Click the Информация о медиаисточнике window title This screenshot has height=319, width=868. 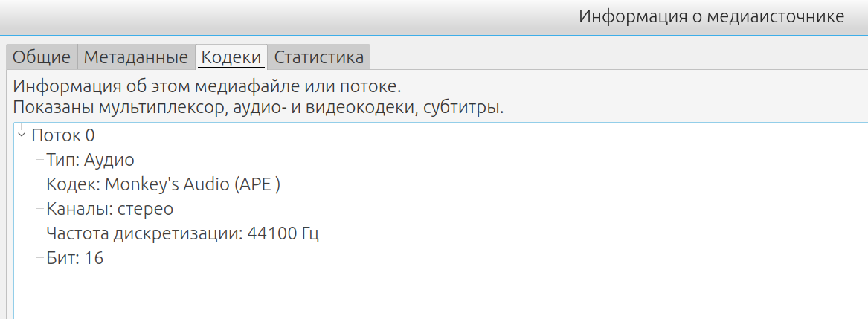point(711,16)
